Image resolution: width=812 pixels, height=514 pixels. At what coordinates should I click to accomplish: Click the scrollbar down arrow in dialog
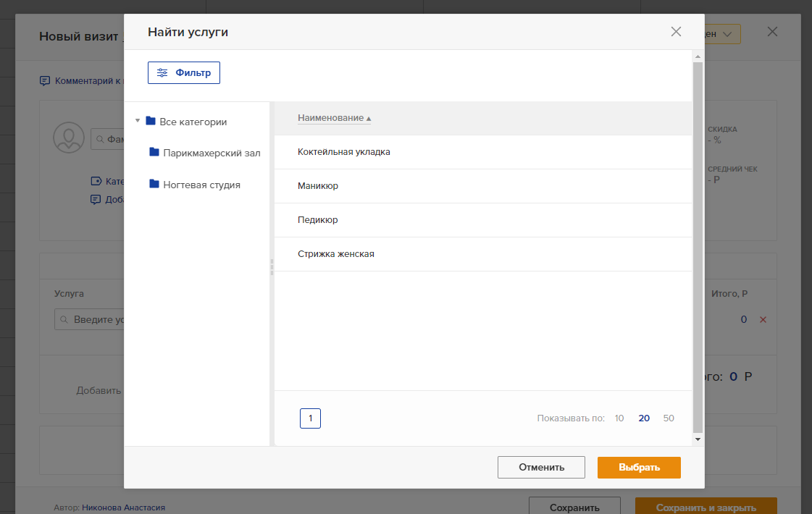[x=698, y=439]
